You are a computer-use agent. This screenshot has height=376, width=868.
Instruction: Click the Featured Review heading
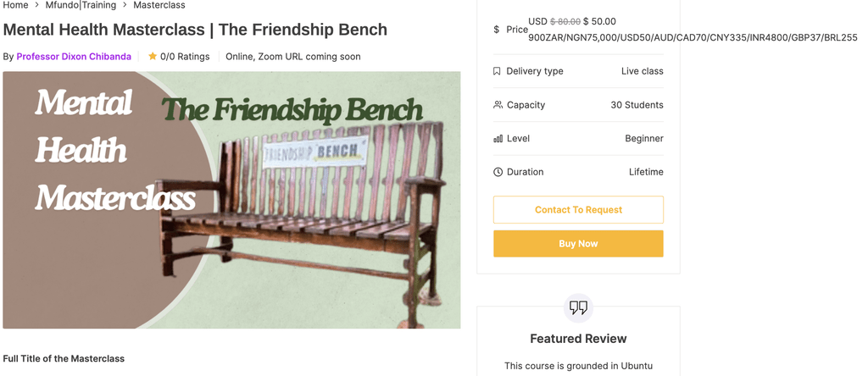pos(578,339)
